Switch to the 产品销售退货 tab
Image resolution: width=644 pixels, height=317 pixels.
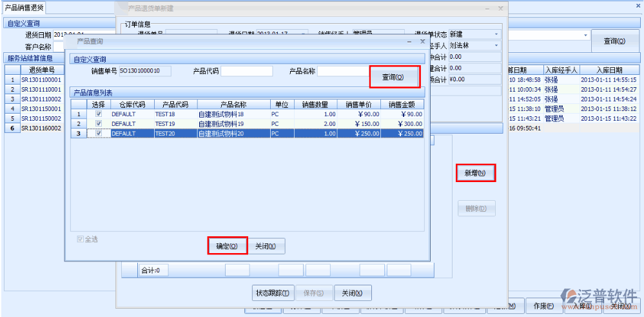[x=24, y=7]
